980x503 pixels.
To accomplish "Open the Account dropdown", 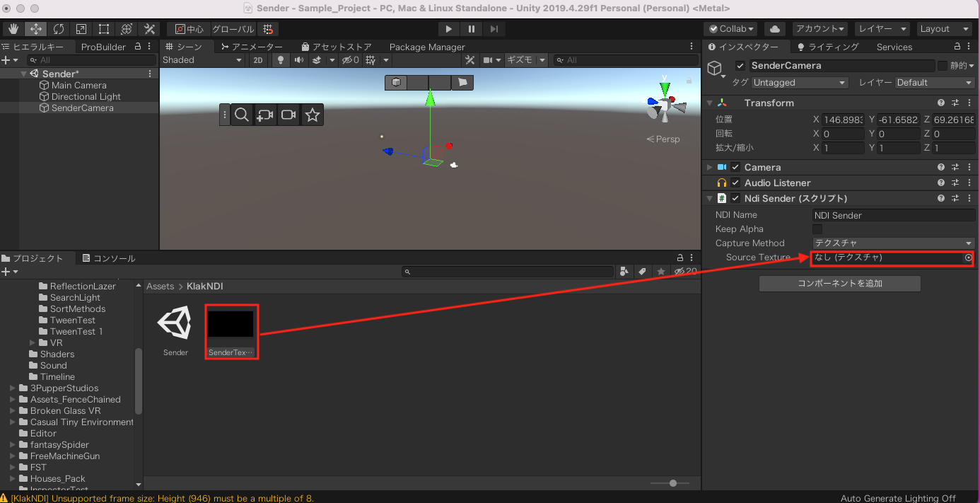I will (x=819, y=29).
